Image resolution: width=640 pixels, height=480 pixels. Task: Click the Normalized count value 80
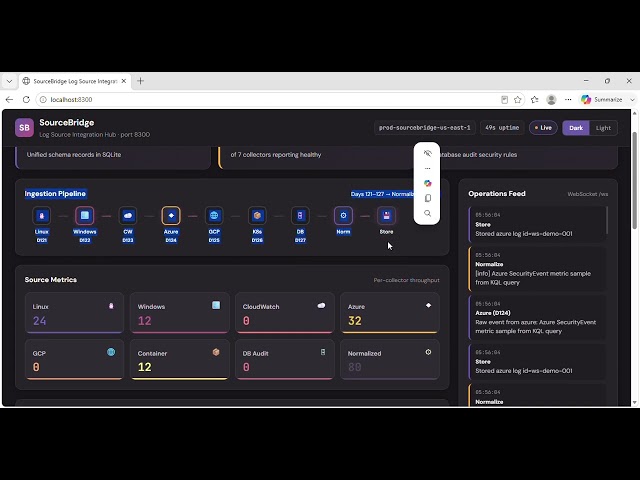click(355, 367)
